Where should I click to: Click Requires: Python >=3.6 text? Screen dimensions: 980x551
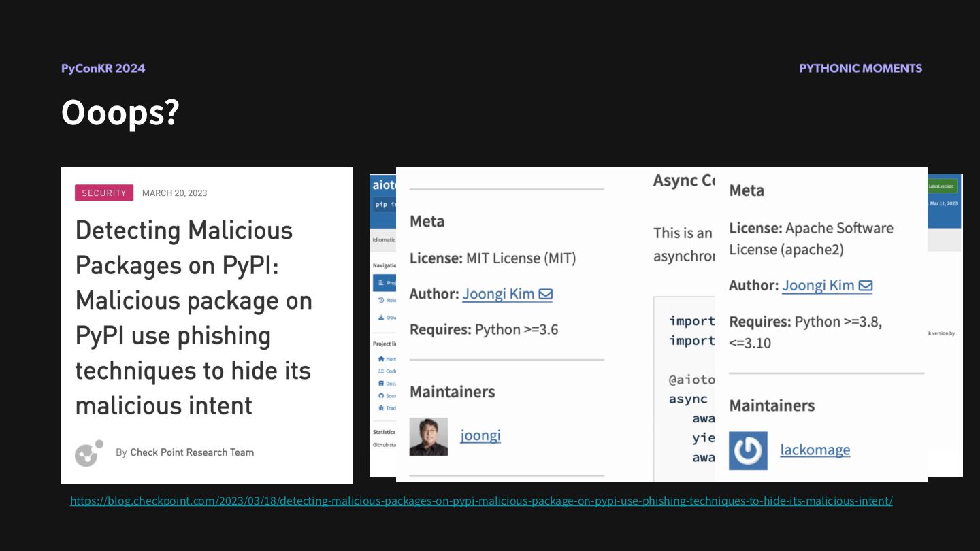tap(484, 330)
